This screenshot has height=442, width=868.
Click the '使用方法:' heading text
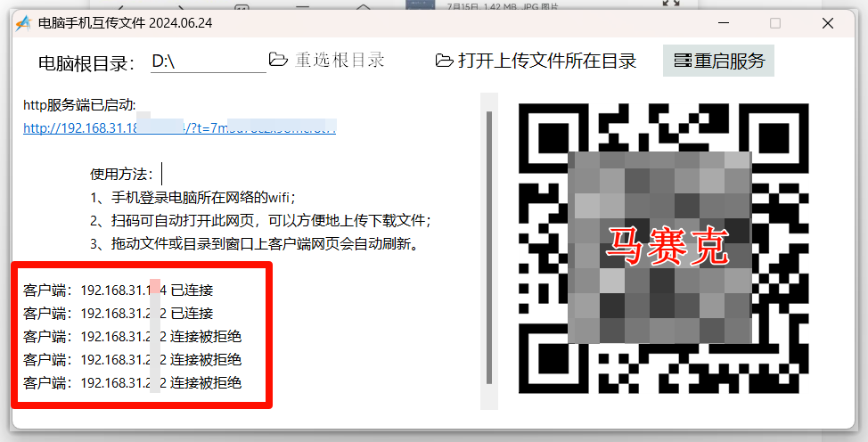click(x=122, y=174)
